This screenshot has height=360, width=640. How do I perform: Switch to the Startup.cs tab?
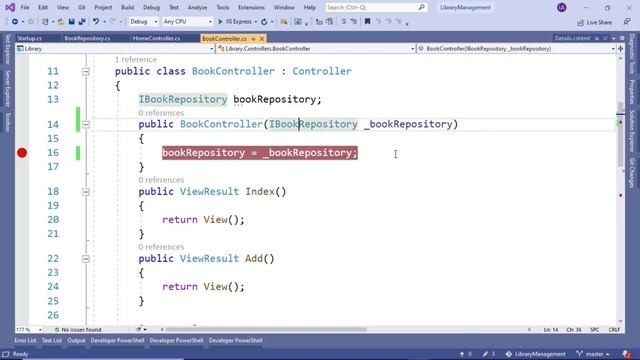pyautogui.click(x=29, y=38)
